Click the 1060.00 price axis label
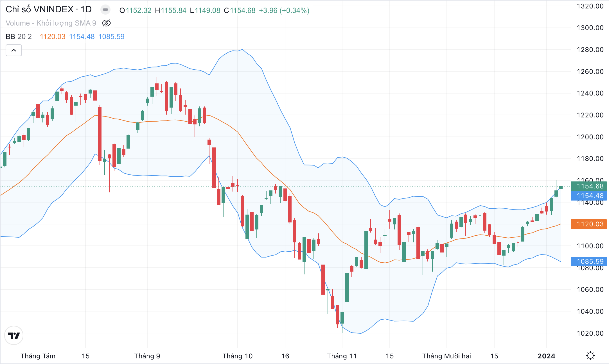 pos(590,290)
